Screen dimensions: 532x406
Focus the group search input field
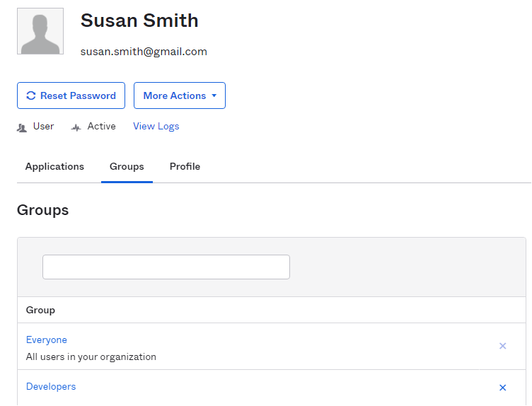click(166, 267)
